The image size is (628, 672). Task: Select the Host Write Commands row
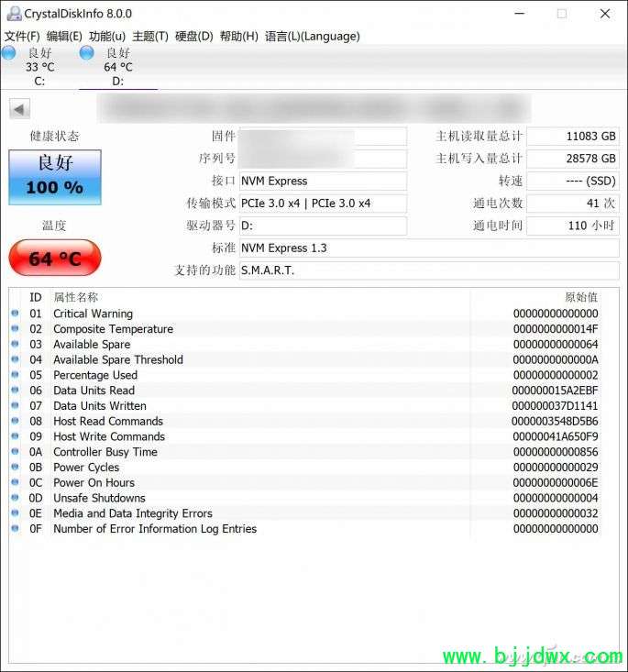(x=304, y=436)
